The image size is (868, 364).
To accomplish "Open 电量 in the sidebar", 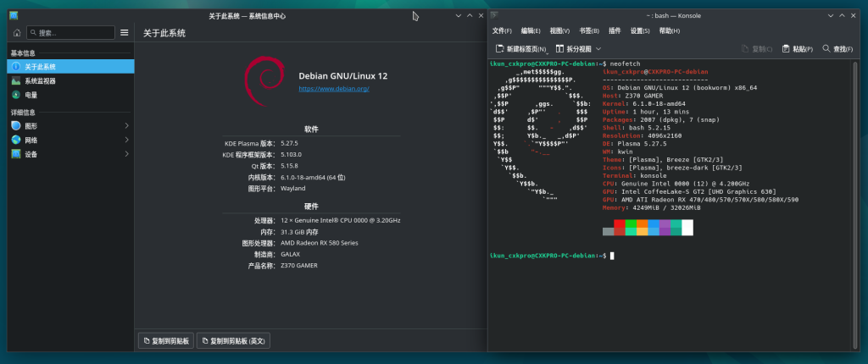I will pos(71,95).
